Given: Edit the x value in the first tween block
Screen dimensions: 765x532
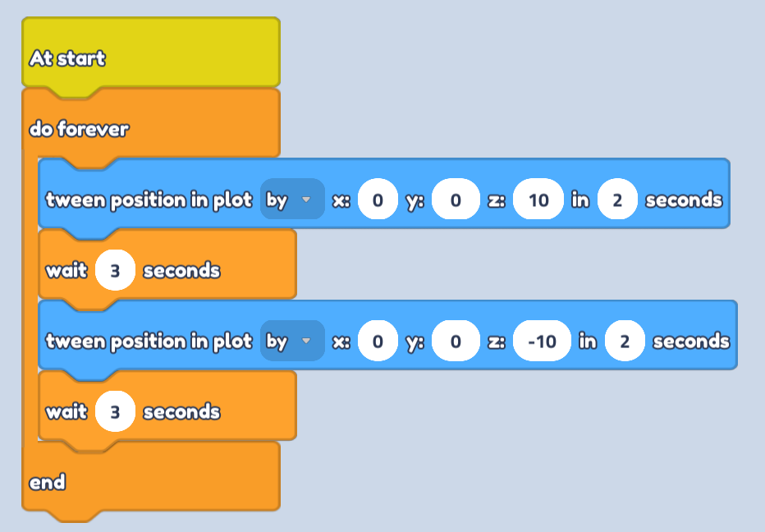Looking at the screenshot, I should (378, 199).
